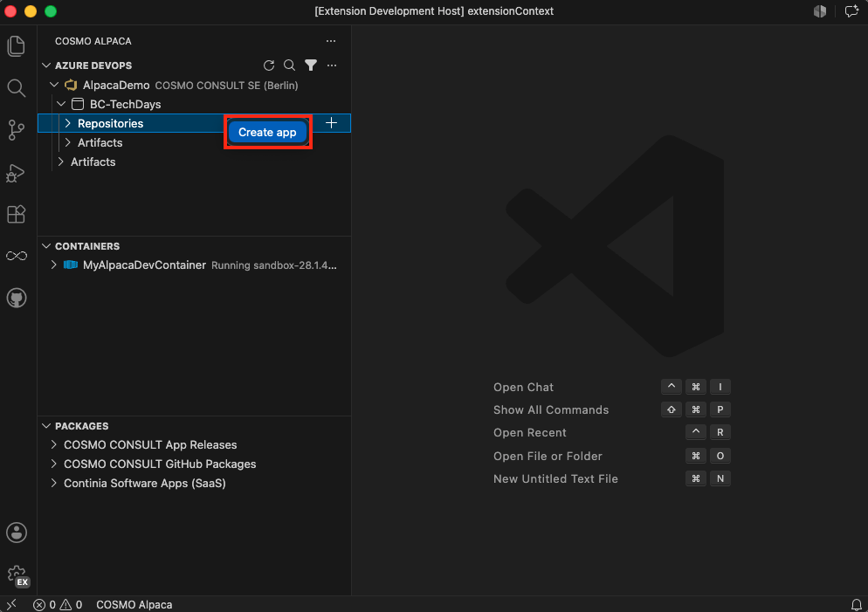Click the macOS yellow minimize button
This screenshot has height=612, width=868.
tap(31, 11)
